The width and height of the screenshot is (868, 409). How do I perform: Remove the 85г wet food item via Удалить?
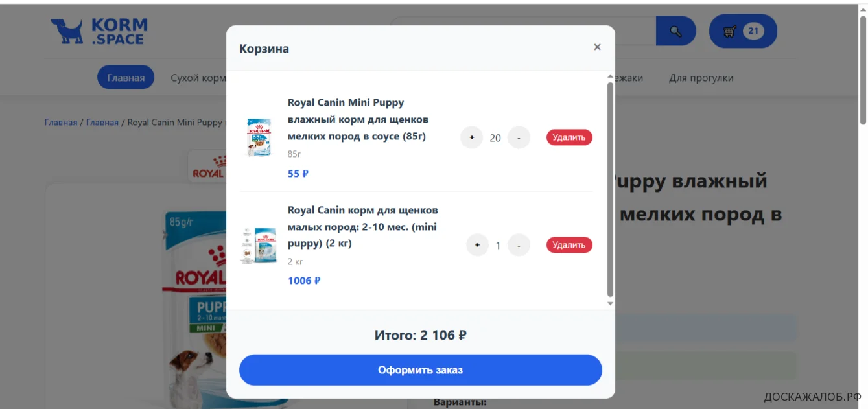(569, 137)
